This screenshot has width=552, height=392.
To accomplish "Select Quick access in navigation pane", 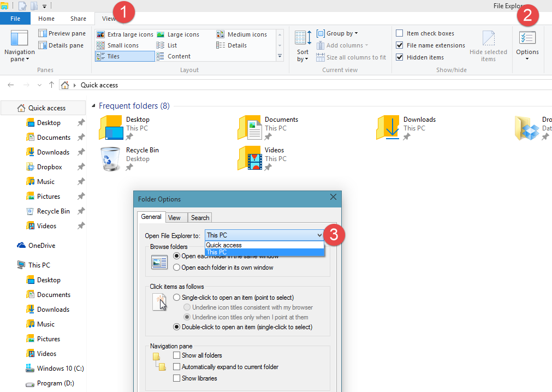I will click(x=43, y=108).
